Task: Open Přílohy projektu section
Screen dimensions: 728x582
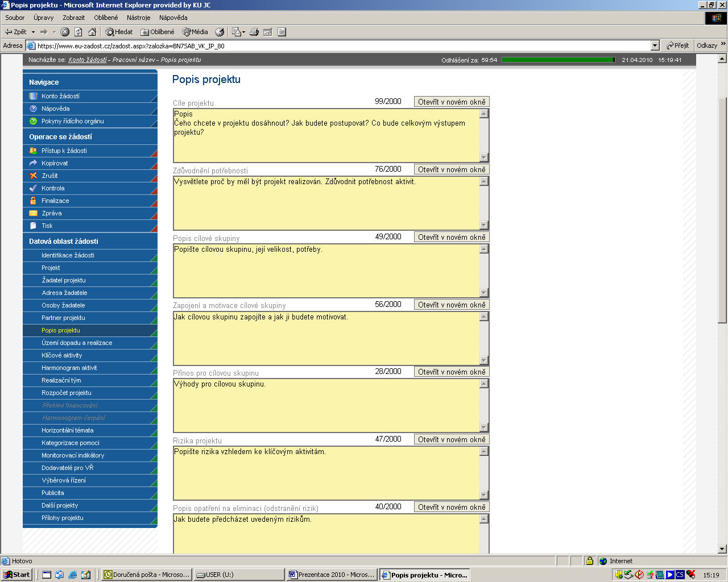Action: click(90, 518)
